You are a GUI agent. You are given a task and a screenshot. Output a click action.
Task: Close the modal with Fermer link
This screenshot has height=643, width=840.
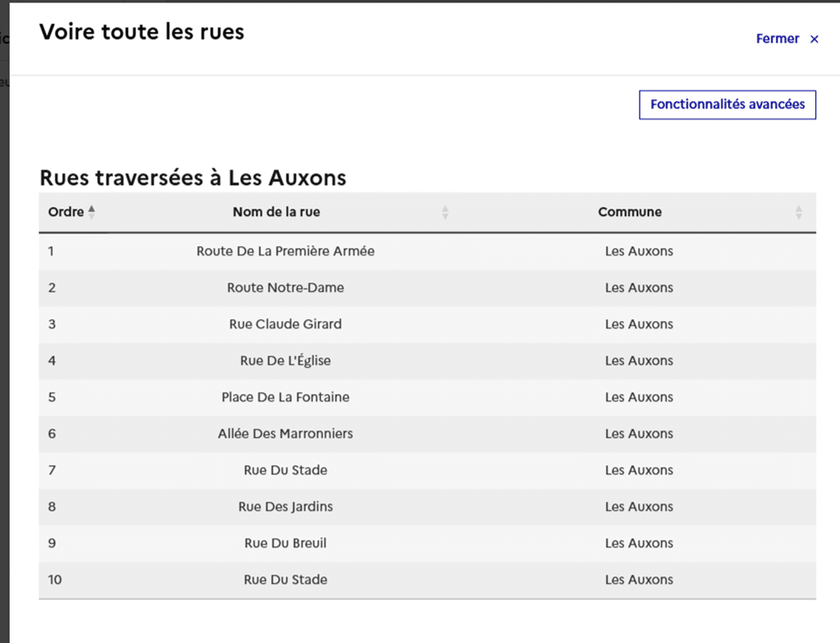tap(787, 39)
